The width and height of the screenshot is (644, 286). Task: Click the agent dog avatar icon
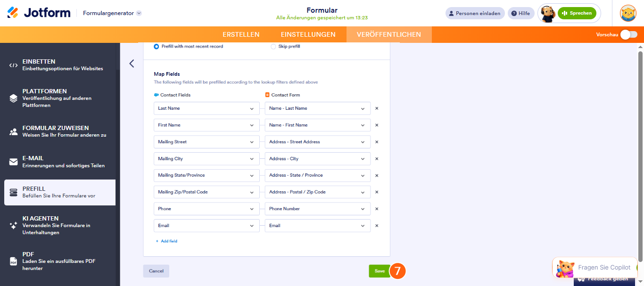[547, 14]
